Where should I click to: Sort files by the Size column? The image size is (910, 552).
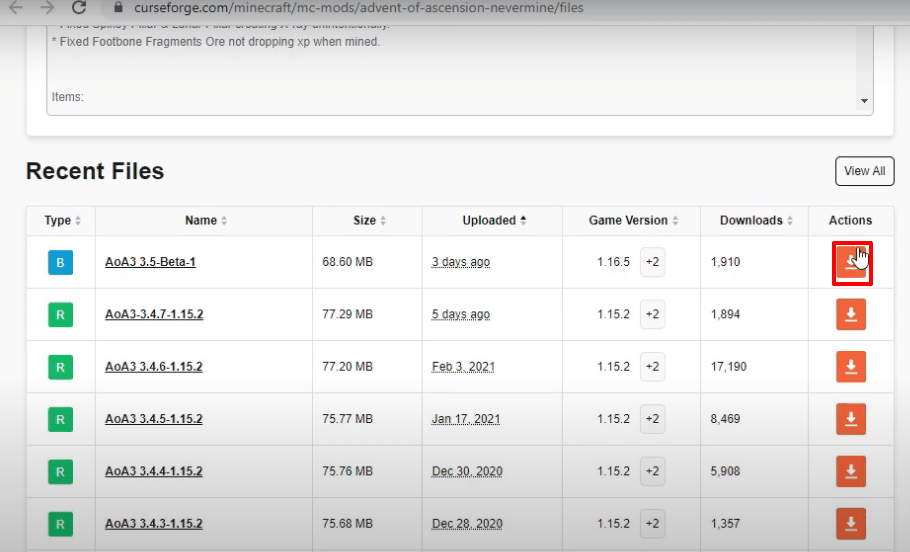point(370,221)
